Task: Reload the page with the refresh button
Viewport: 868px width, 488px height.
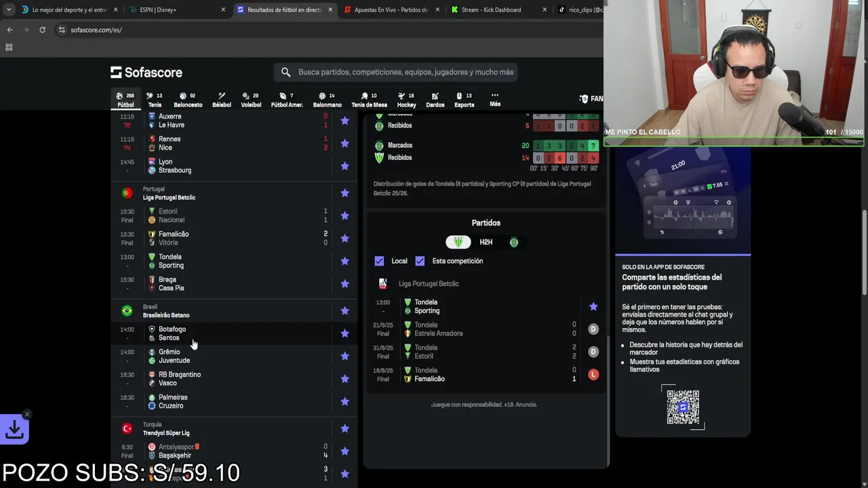Action: coord(42,30)
